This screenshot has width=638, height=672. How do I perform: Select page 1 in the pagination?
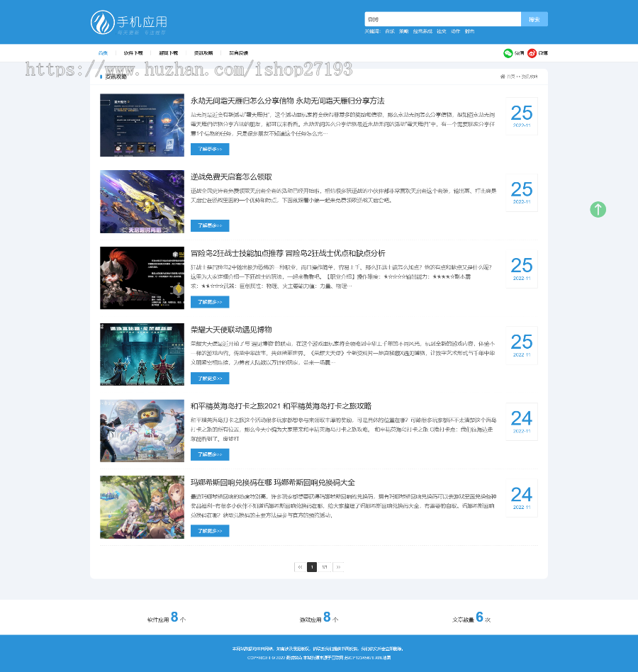[x=312, y=567]
